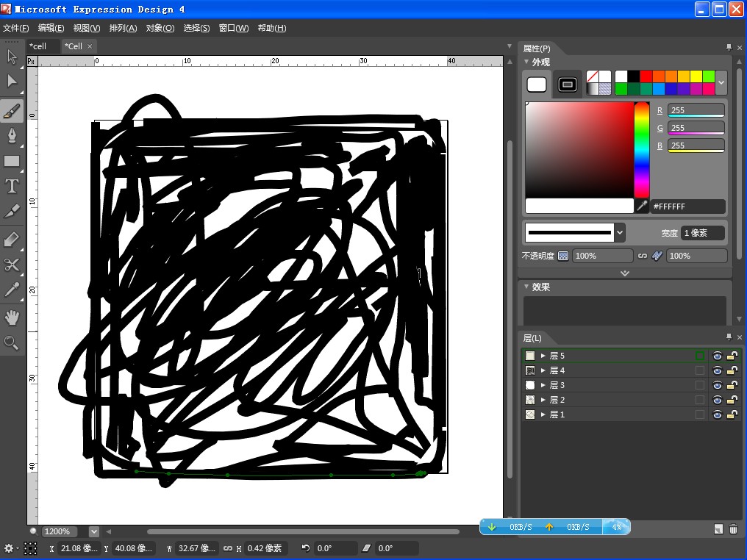Open the action bar gear options
Screen dimensions: 747x560
pyautogui.click(x=9, y=548)
